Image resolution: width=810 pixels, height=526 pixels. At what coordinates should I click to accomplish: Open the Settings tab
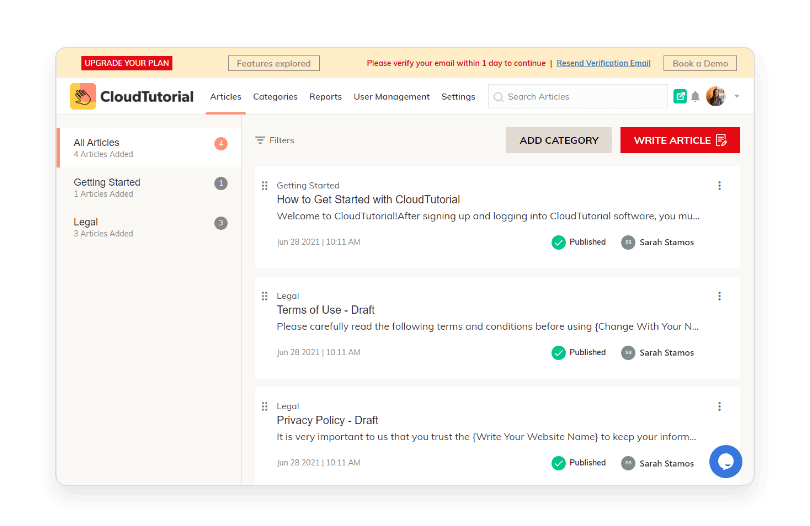458,97
